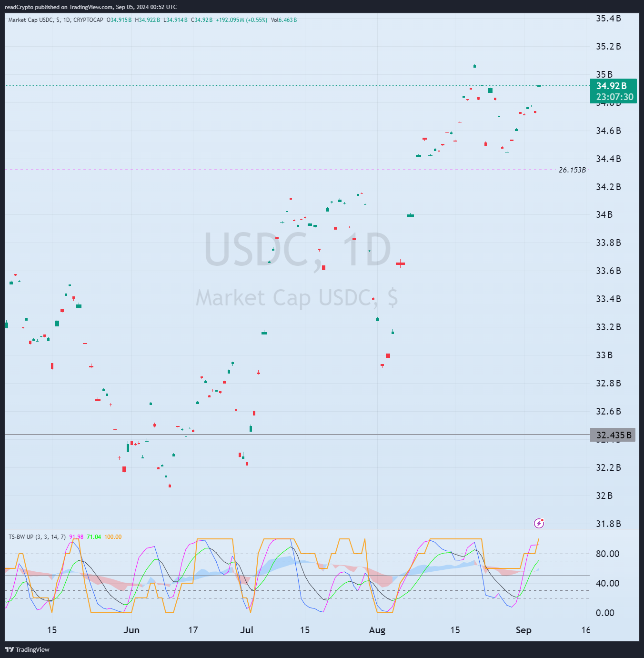Click the 0.00 indicator axis label
The height and width of the screenshot is (658, 644).
pos(605,613)
